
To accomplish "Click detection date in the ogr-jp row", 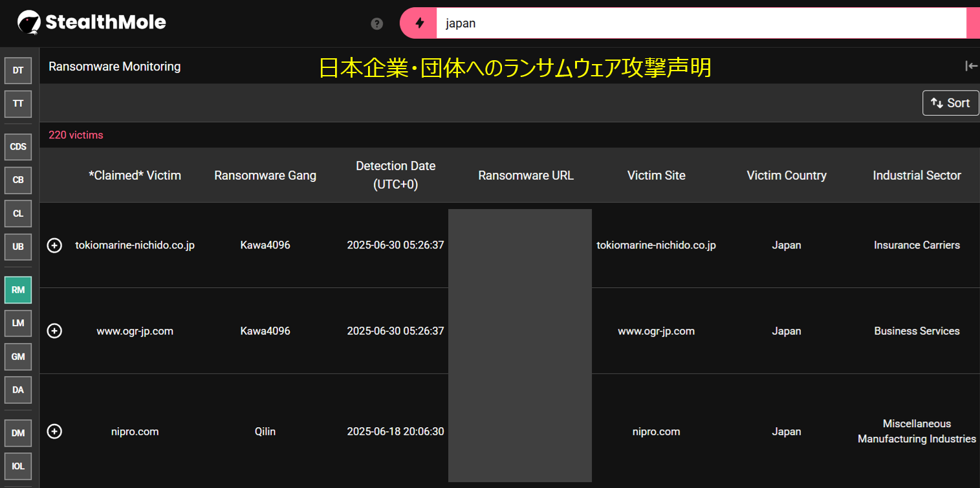I will coord(396,331).
